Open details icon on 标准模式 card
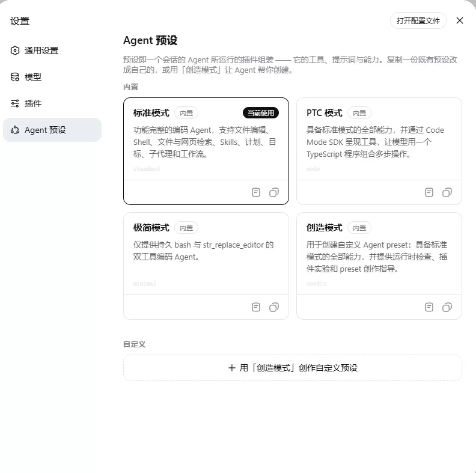Viewport: 476px width, 473px height. tap(256, 192)
